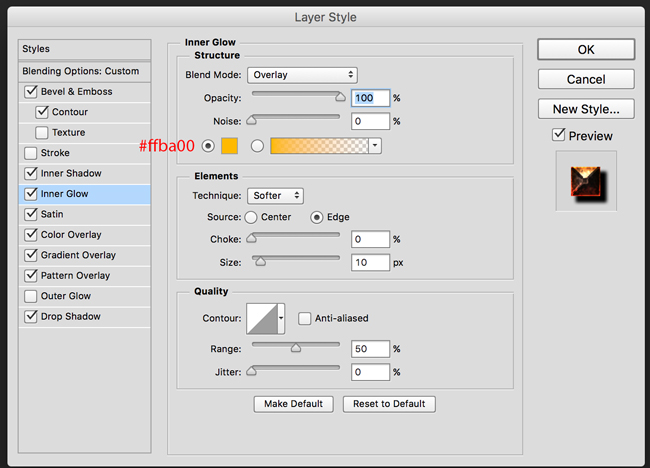The image size is (650, 468).
Task: Uncheck the Bevel & Emboss checkbox
Action: coord(31,92)
